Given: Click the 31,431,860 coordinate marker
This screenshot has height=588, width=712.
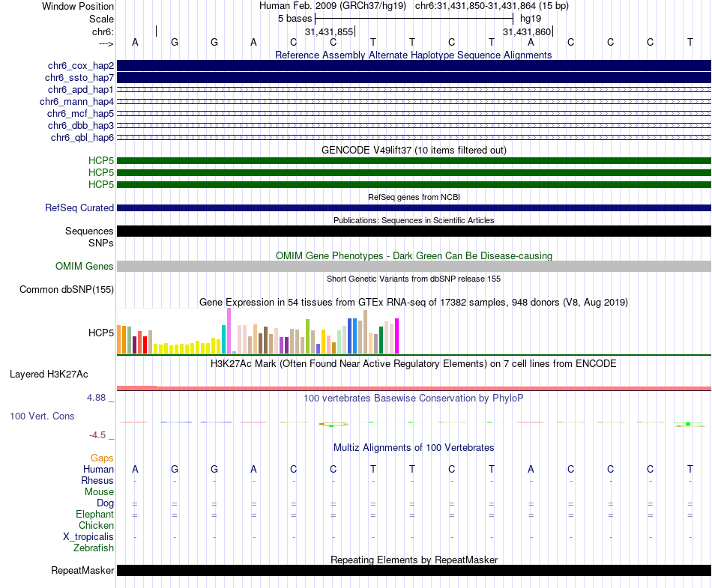Looking at the screenshot, I should pos(527,31).
